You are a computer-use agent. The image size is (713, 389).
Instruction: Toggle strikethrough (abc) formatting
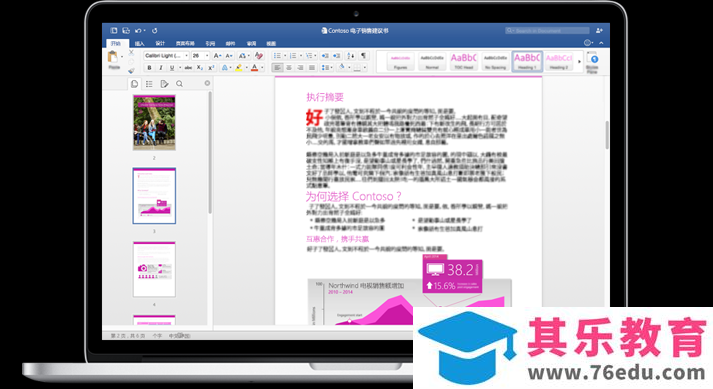[x=188, y=68]
